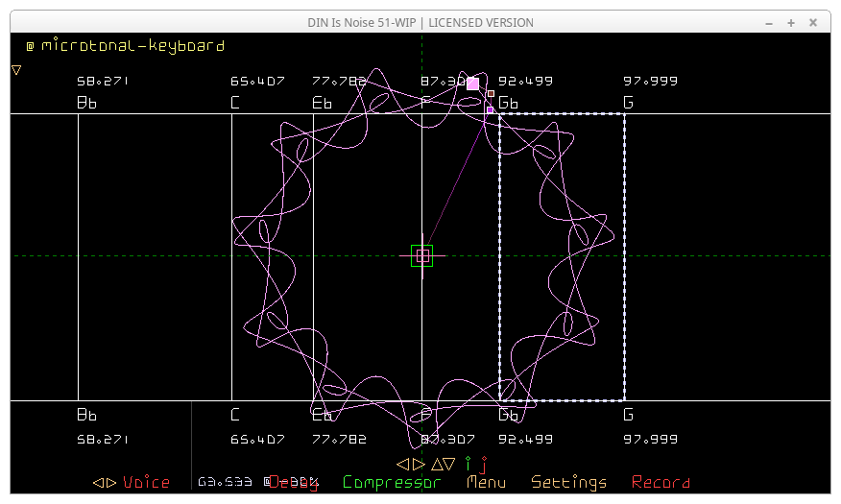Click the red 'j' icon

(485, 465)
